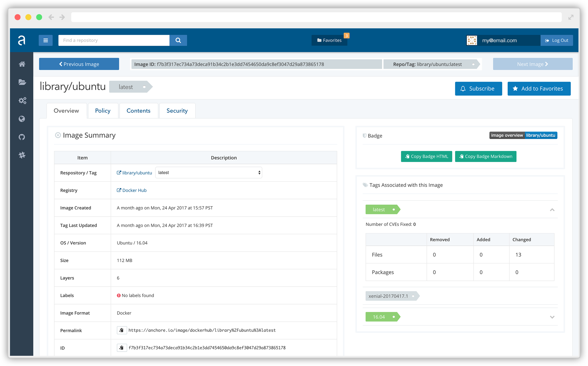The height and width of the screenshot is (366, 588).
Task: Click the Files Changed value 13
Action: pos(518,255)
